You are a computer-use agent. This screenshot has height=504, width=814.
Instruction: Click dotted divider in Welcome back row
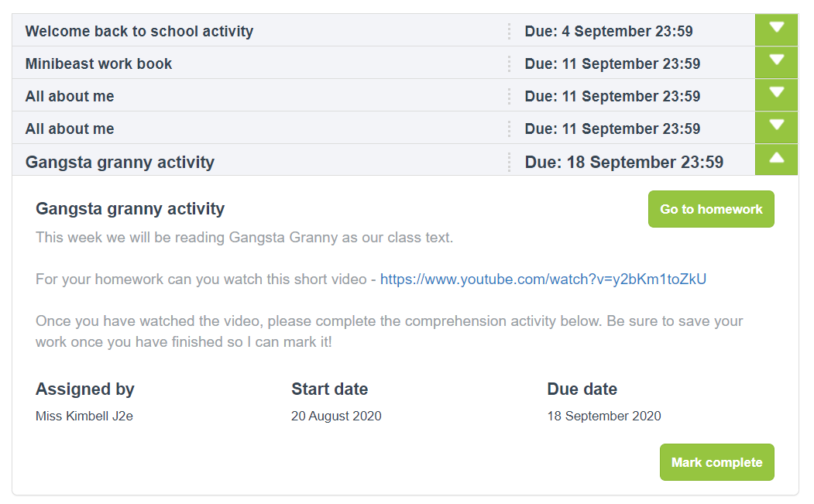509,32
